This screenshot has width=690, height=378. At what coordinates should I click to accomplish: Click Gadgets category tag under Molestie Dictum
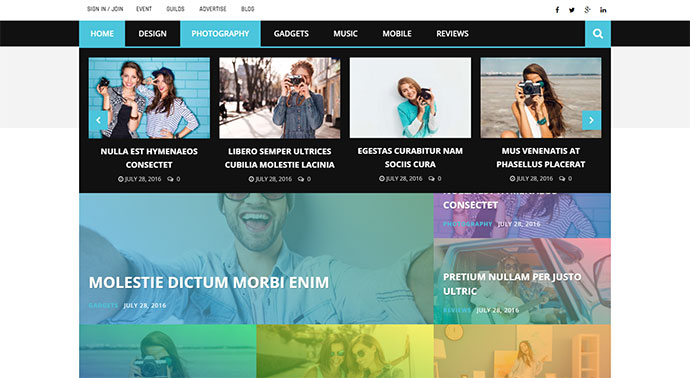pyautogui.click(x=103, y=305)
